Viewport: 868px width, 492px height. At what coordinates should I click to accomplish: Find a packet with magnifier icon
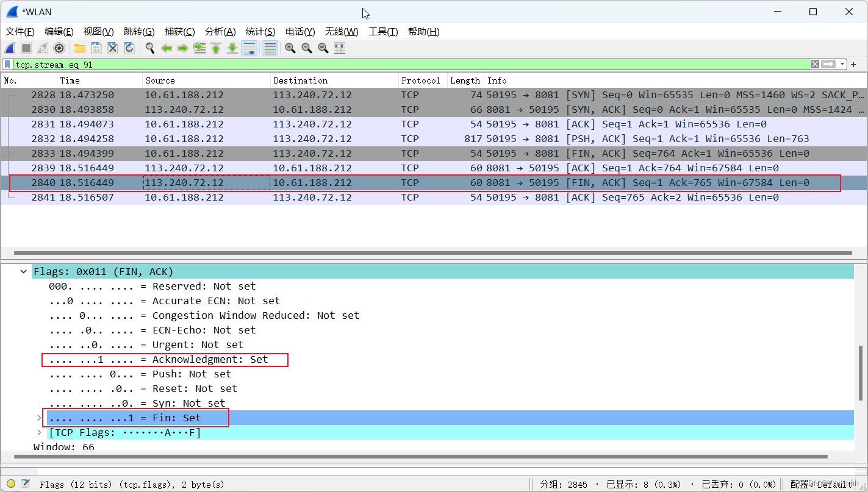tap(150, 48)
